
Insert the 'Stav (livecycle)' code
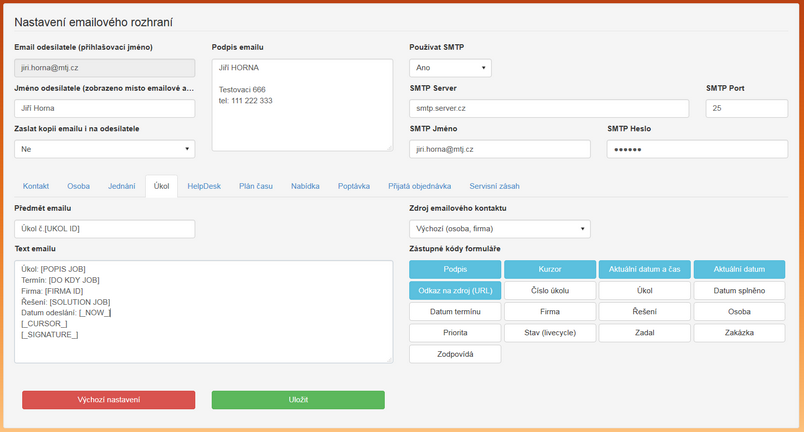point(549,333)
